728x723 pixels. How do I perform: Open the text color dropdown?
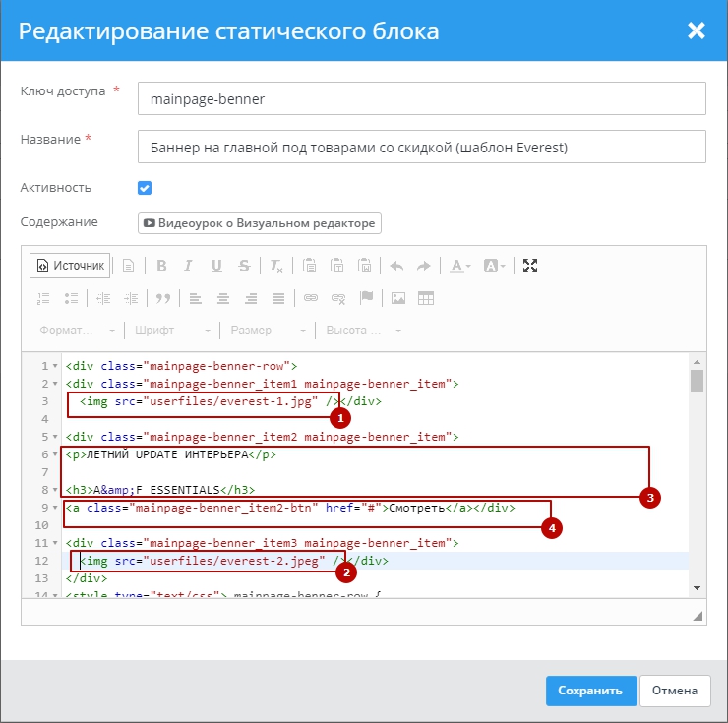(461, 266)
